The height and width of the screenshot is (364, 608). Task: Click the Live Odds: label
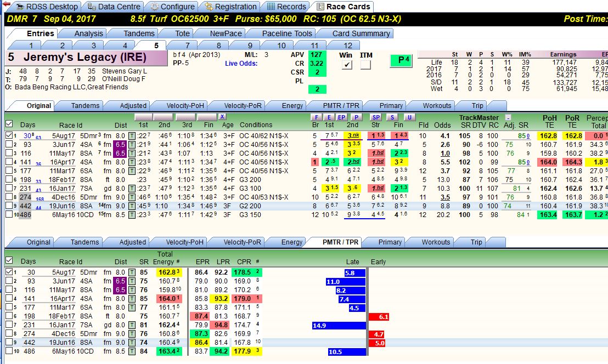click(241, 64)
